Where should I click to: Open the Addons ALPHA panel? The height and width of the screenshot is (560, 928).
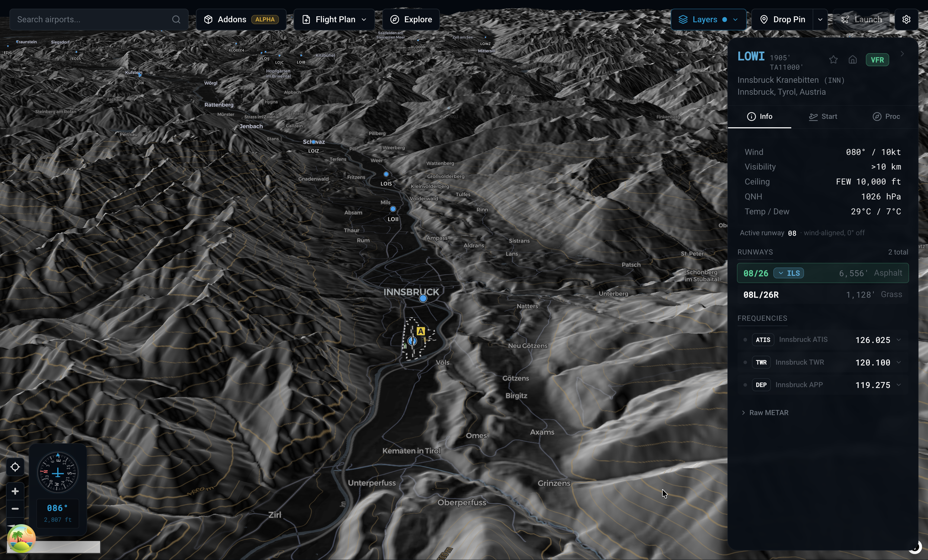click(241, 20)
